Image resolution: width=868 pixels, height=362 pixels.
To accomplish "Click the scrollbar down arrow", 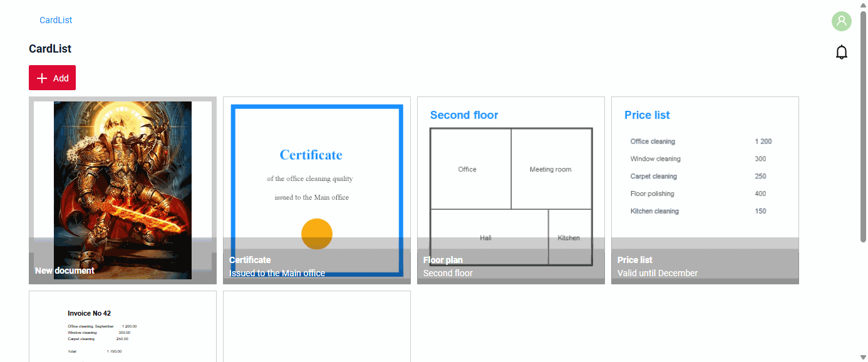I will pyautogui.click(x=864, y=357).
